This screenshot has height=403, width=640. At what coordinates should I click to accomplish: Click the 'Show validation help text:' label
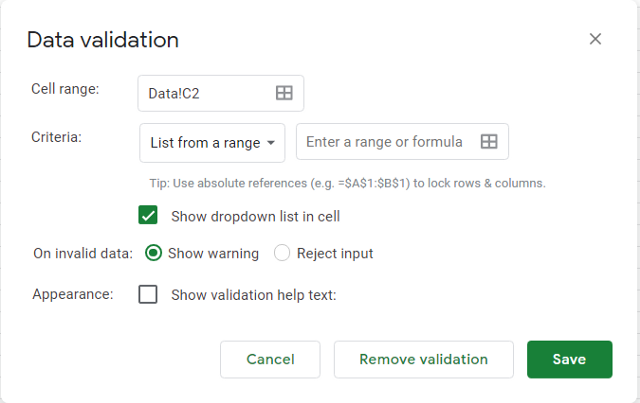click(254, 294)
